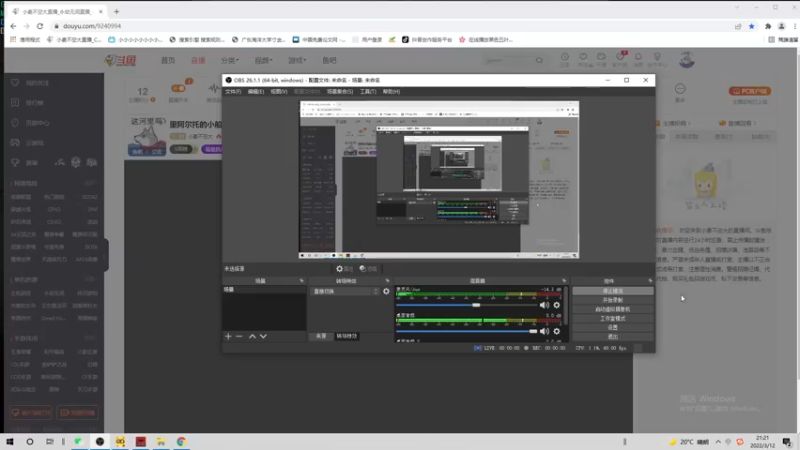Go to Douyu 鱼吧 nav link
Screen dimensions: 800x450
click(x=329, y=60)
